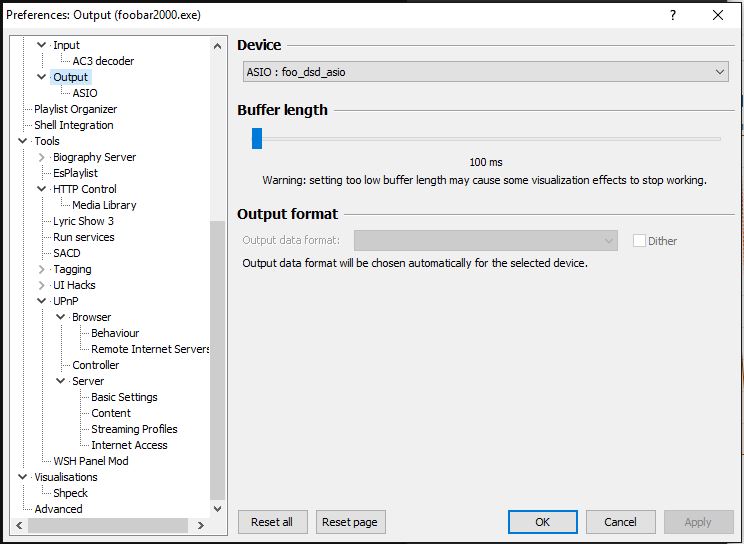Expand the Tagging node
The height and width of the screenshot is (544, 744).
tap(41, 269)
